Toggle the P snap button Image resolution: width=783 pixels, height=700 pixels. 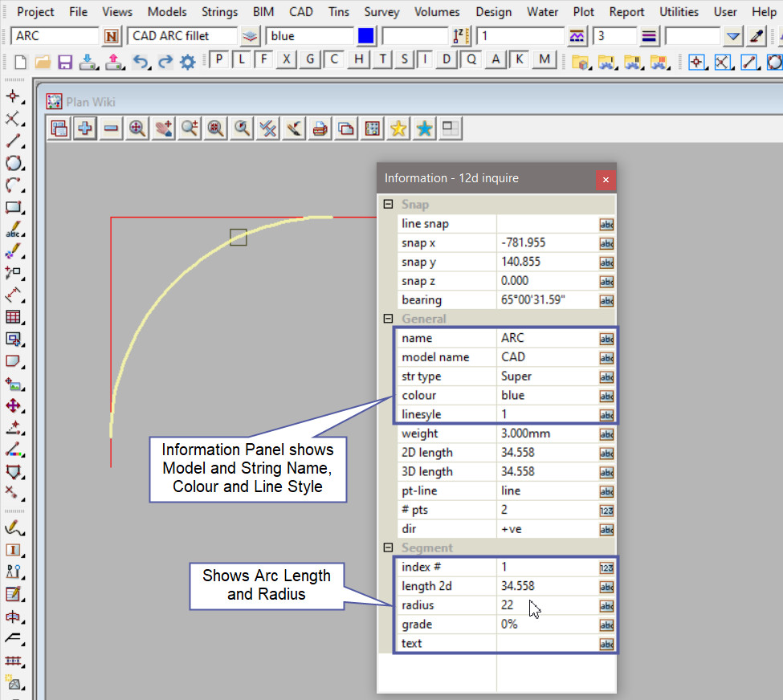point(219,59)
